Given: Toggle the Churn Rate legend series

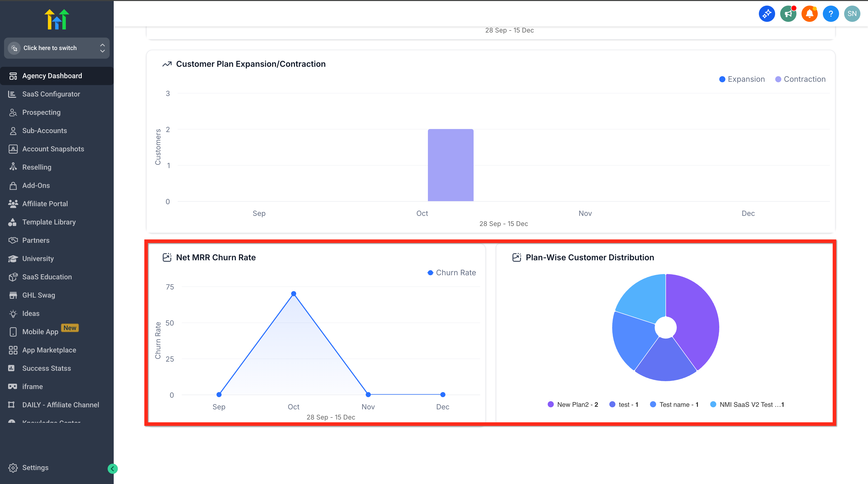Looking at the screenshot, I should (x=452, y=273).
